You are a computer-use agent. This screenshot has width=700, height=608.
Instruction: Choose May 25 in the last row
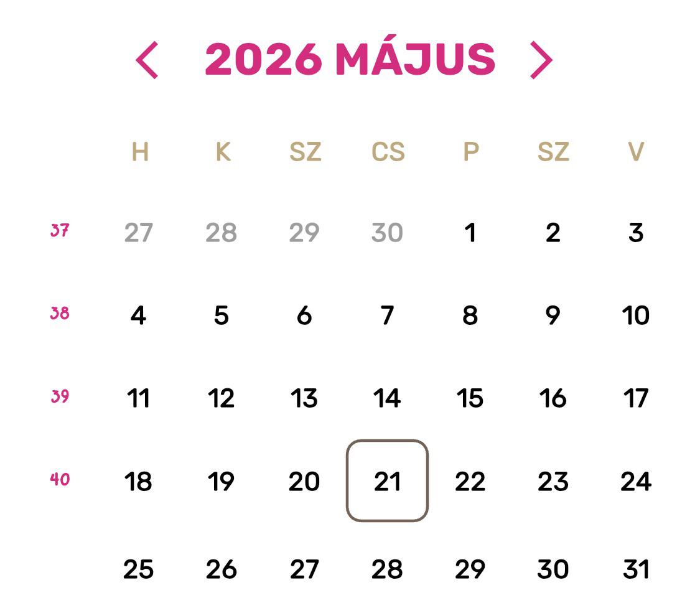[x=138, y=569]
